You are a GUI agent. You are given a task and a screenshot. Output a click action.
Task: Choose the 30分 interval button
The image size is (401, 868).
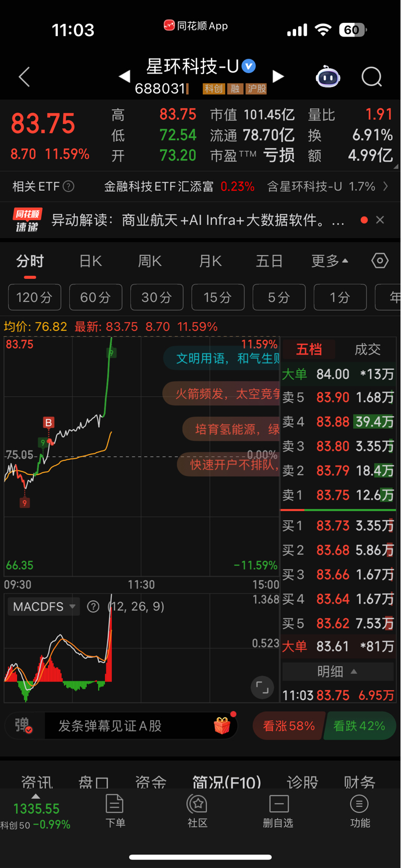coord(156,297)
